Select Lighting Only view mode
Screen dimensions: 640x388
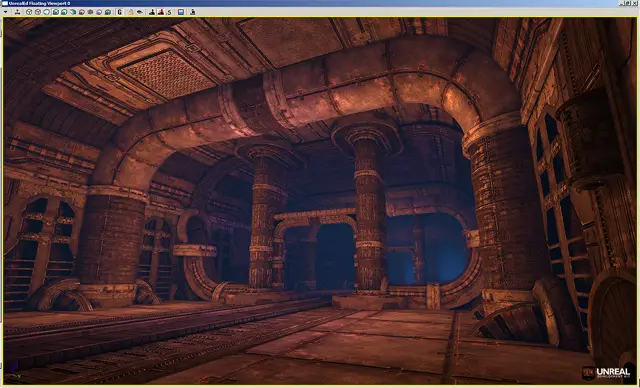pyautogui.click(x=73, y=12)
